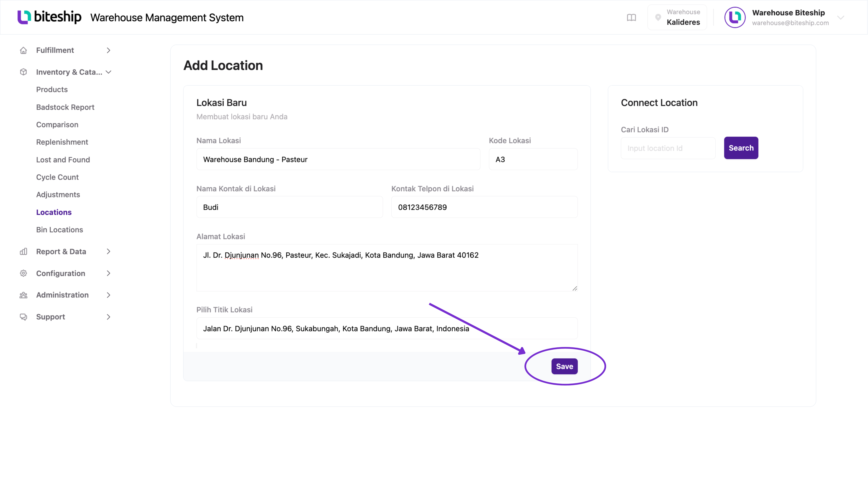Click the Search button in Connect Location
Image resolution: width=868 pixels, height=493 pixels.
(741, 148)
